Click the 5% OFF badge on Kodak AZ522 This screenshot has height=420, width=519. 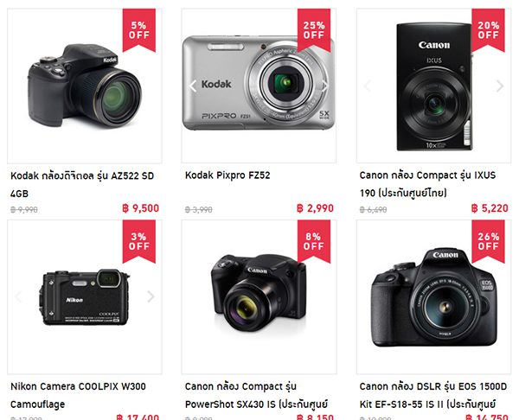[x=139, y=30]
